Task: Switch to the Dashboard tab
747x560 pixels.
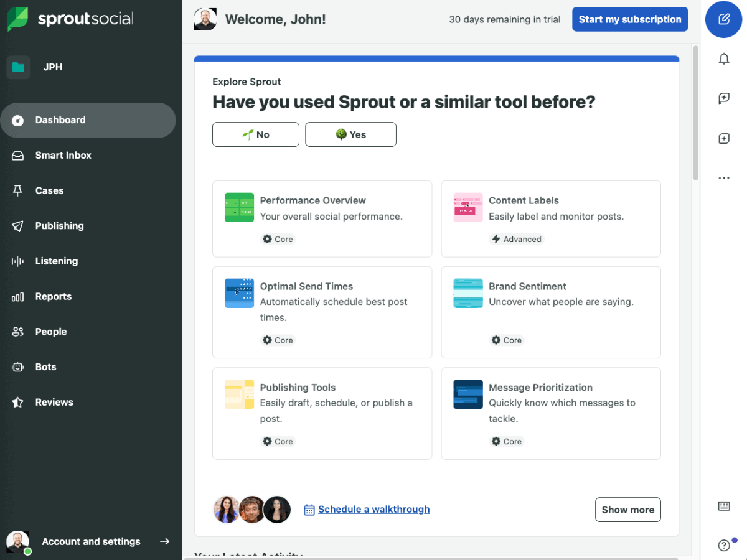Action: coord(60,120)
